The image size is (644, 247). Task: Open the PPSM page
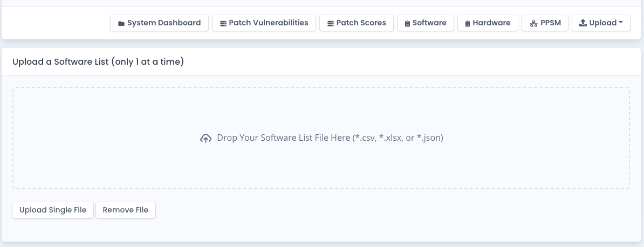pyautogui.click(x=545, y=23)
